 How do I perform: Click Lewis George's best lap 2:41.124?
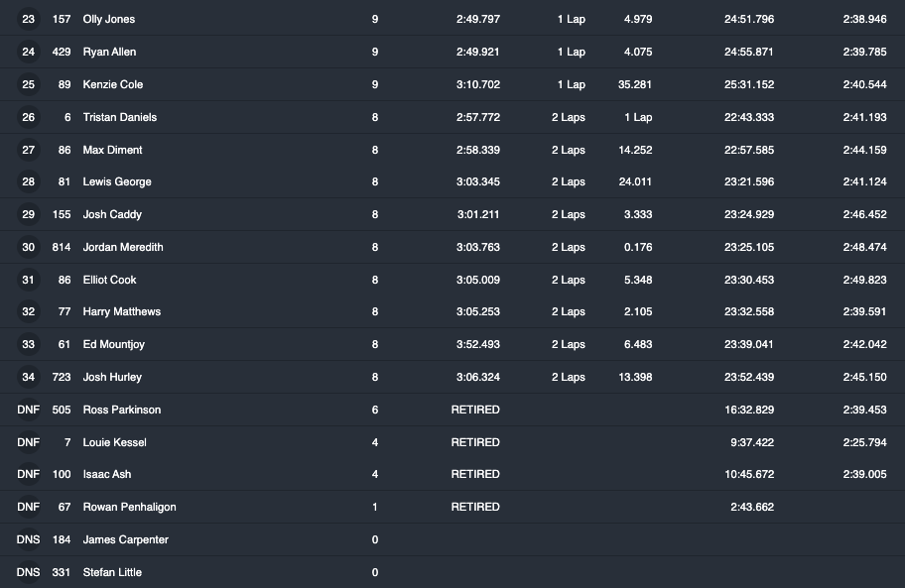click(x=864, y=181)
